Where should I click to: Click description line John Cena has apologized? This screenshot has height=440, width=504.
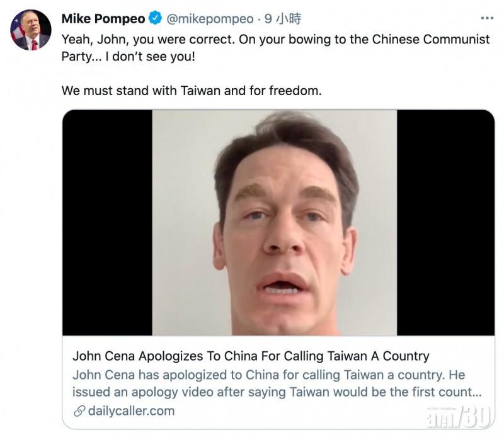(x=269, y=375)
